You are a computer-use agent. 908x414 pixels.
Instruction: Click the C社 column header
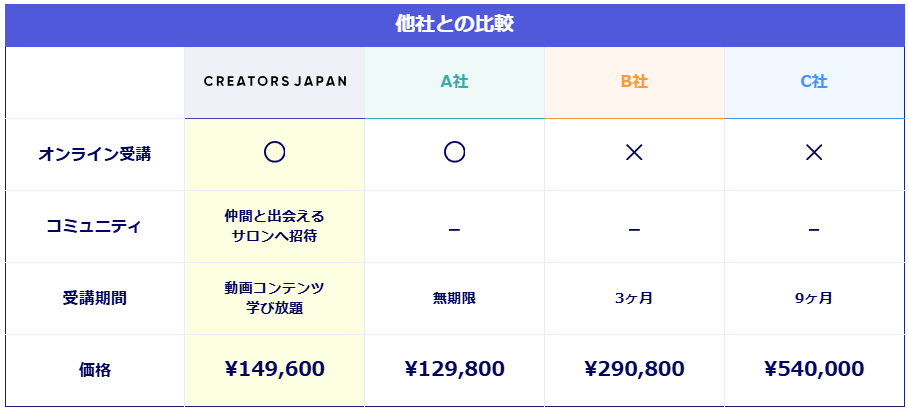pyautogui.click(x=814, y=82)
